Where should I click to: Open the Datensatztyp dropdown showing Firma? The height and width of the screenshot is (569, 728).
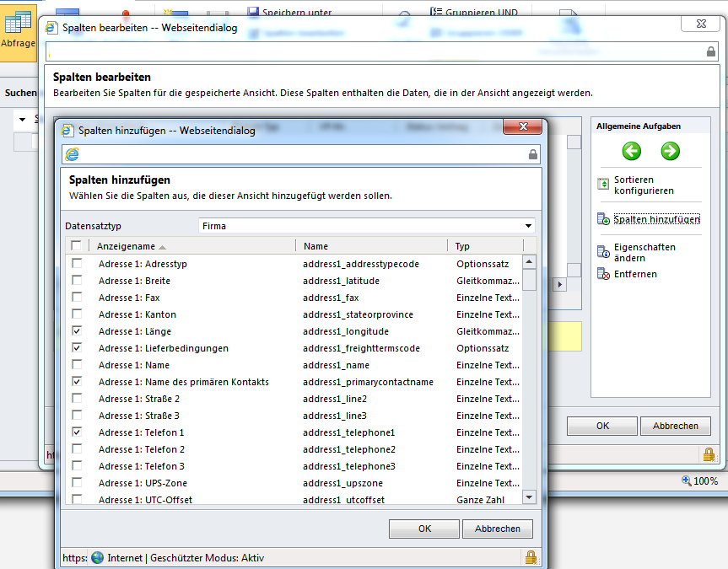pos(529,225)
